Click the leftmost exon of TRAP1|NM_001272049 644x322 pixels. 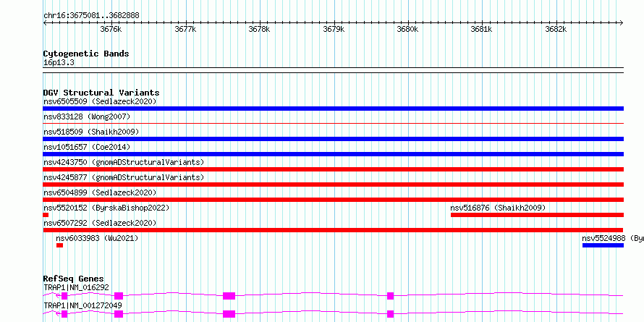coord(64,314)
